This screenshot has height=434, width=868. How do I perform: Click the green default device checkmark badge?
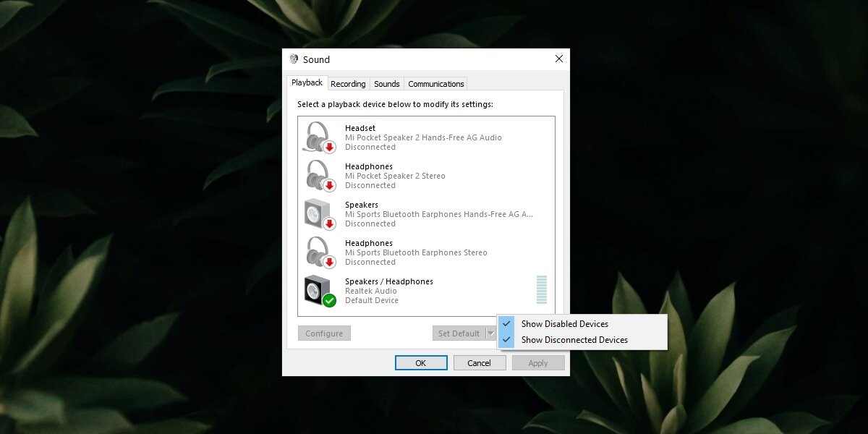point(329,301)
